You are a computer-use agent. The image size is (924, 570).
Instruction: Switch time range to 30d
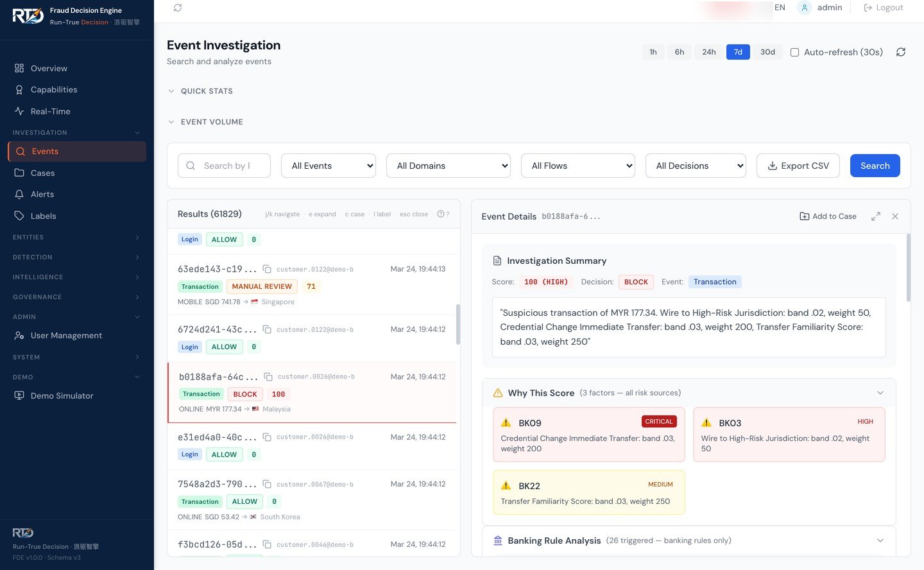point(767,52)
